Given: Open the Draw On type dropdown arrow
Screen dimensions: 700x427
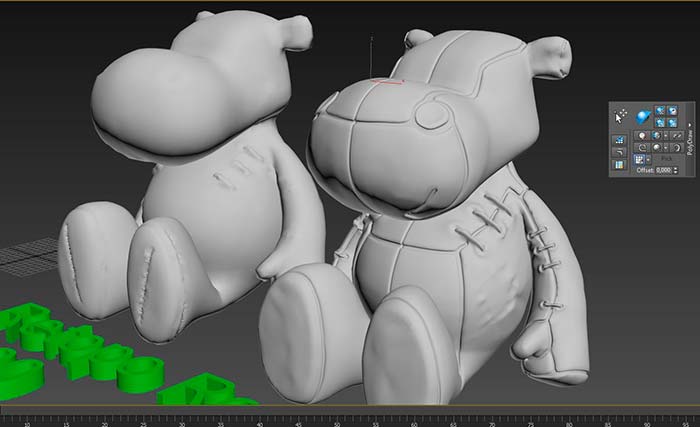Looking at the screenshot, I should (649, 159).
